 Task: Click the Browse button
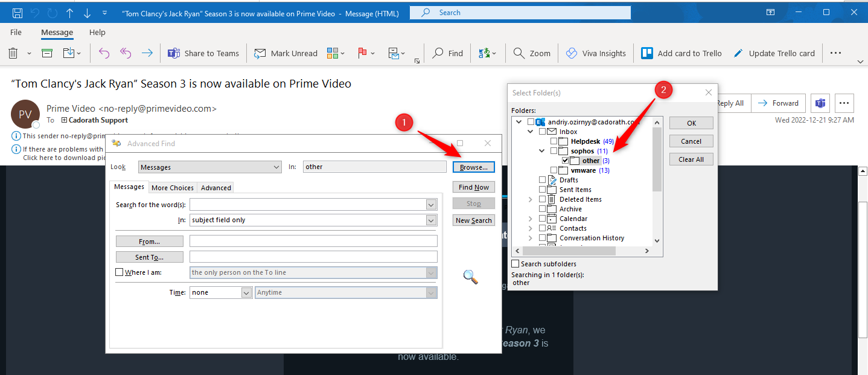tap(474, 167)
